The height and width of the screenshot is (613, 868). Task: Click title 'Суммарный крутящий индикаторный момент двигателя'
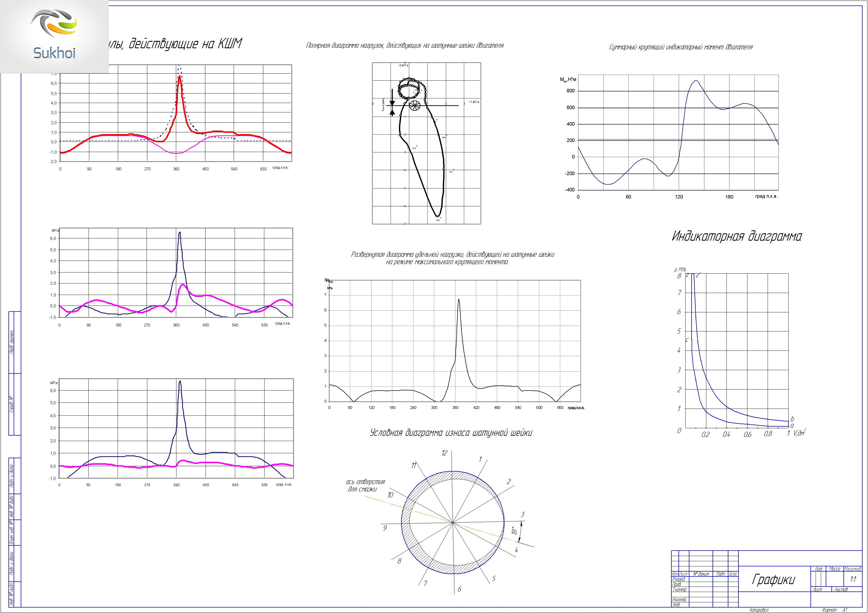point(681,47)
